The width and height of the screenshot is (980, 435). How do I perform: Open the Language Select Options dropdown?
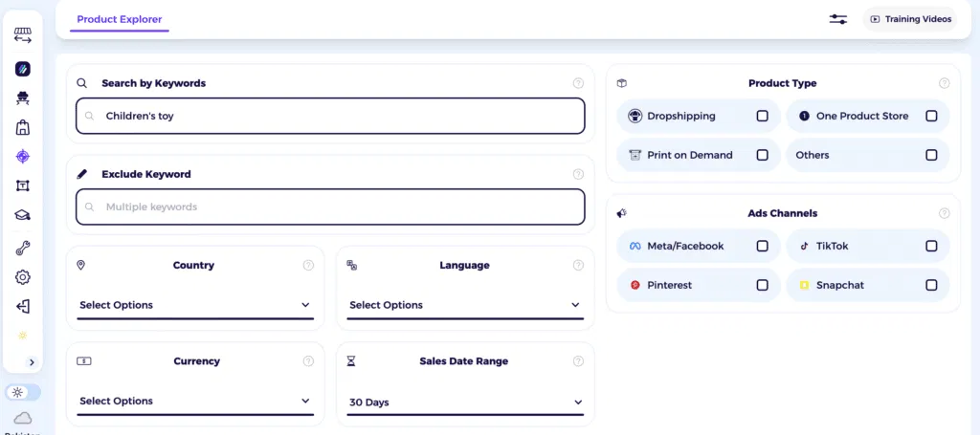[465, 306]
